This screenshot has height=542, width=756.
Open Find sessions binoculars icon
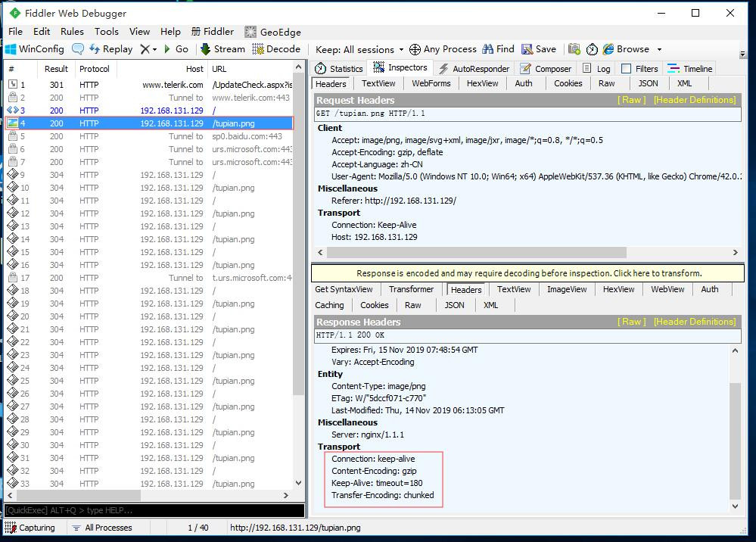click(487, 49)
